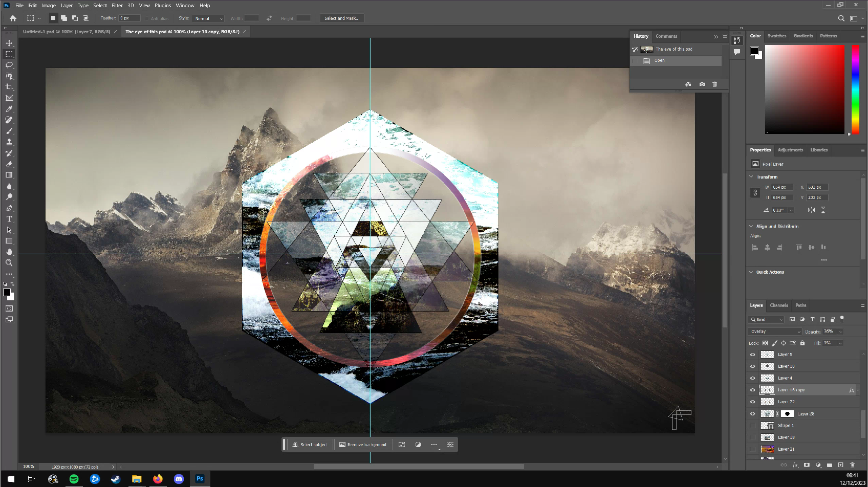Image resolution: width=868 pixels, height=487 pixels.
Task: Switch to the Channels tab
Action: point(778,305)
